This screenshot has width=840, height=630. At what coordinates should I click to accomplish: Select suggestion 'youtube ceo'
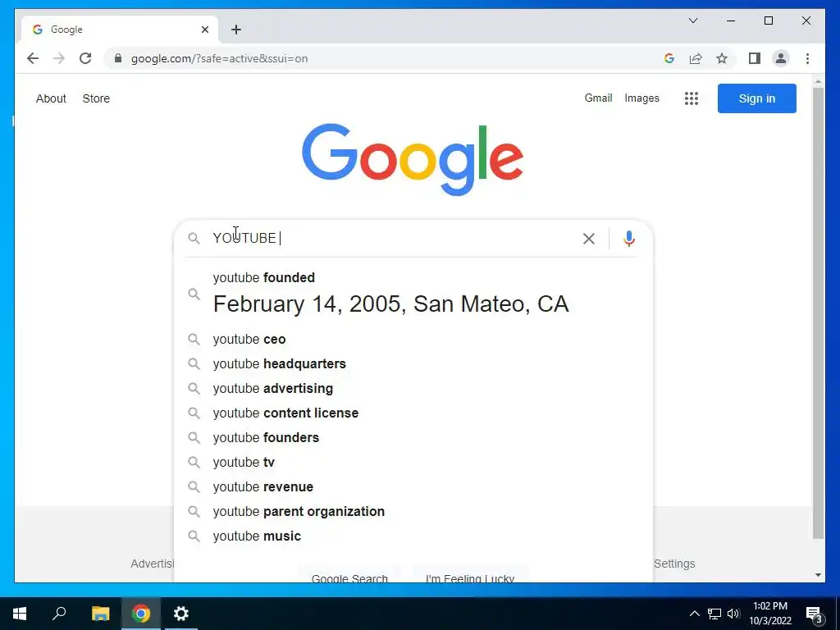pyautogui.click(x=412, y=339)
